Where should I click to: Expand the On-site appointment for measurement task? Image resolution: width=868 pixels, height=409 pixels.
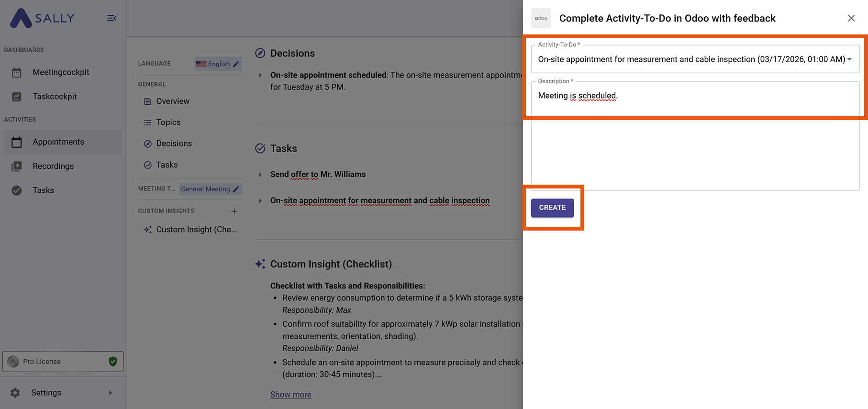click(x=260, y=201)
